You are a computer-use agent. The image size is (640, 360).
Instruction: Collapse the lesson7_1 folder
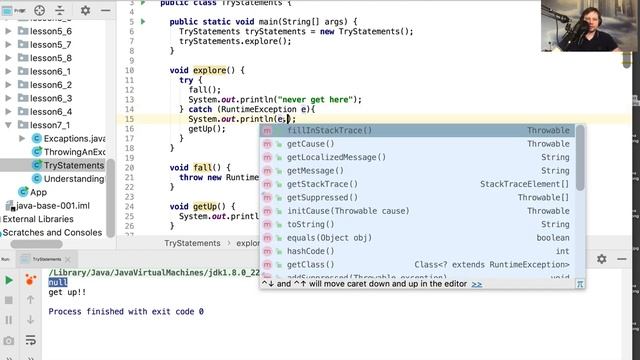[x=8, y=125]
